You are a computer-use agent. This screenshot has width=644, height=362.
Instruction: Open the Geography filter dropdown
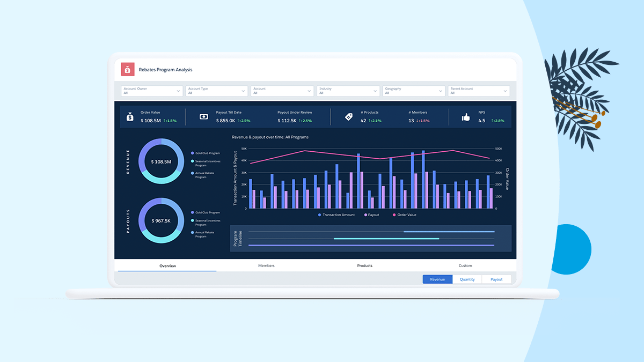pyautogui.click(x=413, y=91)
